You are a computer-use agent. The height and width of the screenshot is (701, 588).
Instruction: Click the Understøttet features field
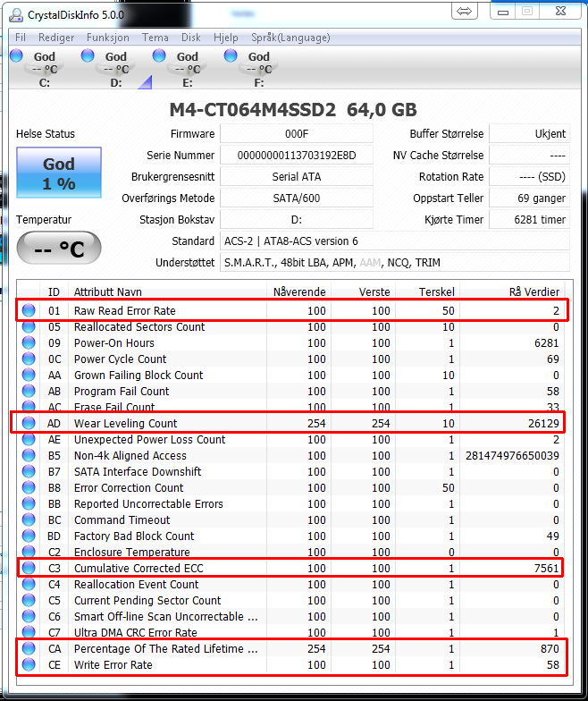(x=395, y=263)
